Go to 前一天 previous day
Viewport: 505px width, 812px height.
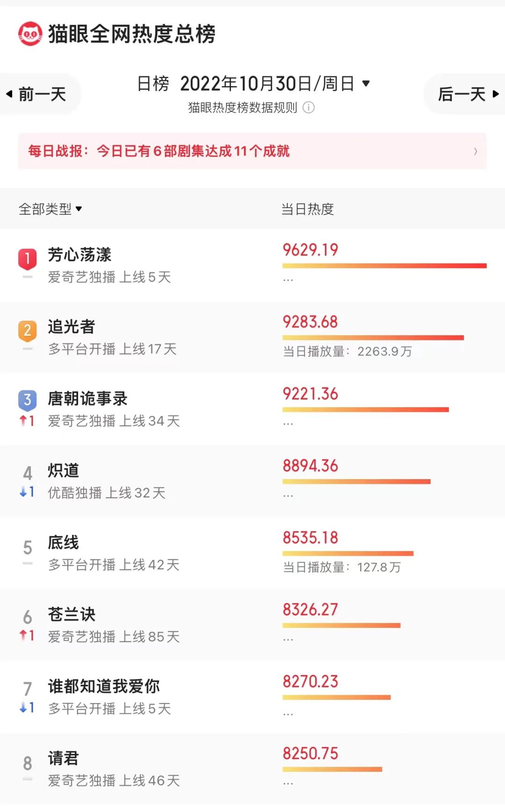tap(42, 94)
